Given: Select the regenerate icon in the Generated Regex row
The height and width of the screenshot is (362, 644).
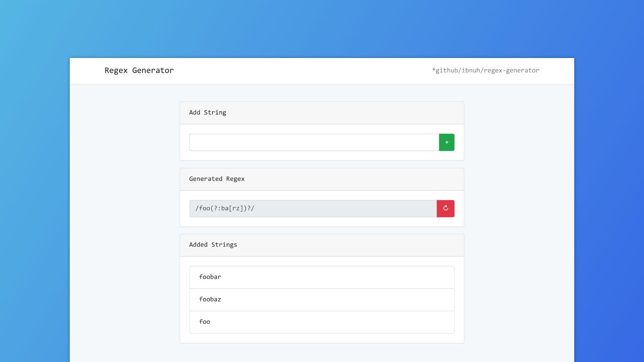Looking at the screenshot, I should click(445, 208).
